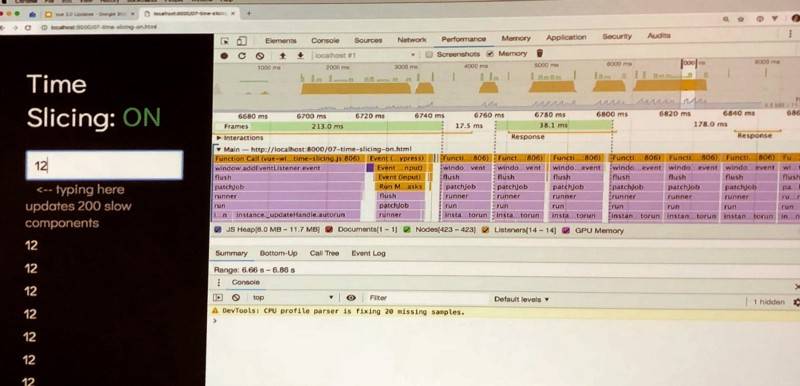Enable the Screenshots checkbox
This screenshot has width=800, height=386.
click(429, 54)
